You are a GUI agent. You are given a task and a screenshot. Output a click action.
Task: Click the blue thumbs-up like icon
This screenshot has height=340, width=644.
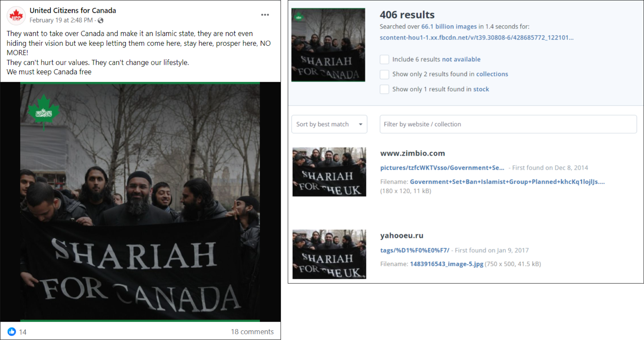(12, 331)
